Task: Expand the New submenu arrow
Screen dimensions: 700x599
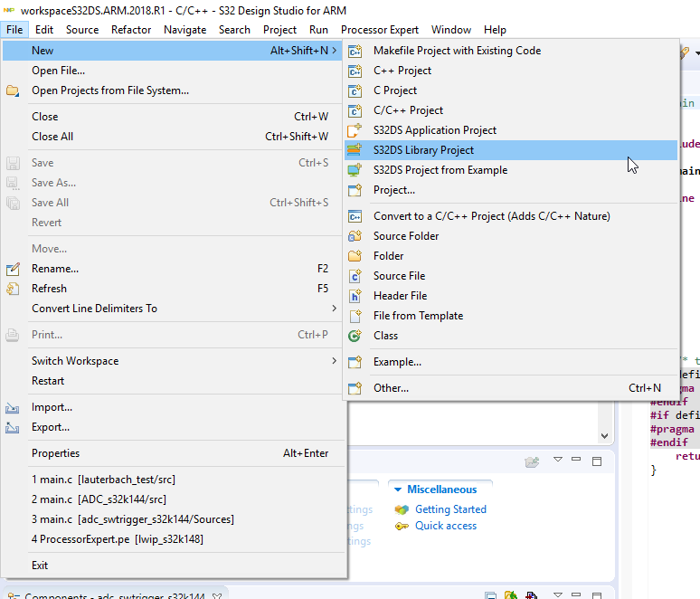Action: pos(335,51)
